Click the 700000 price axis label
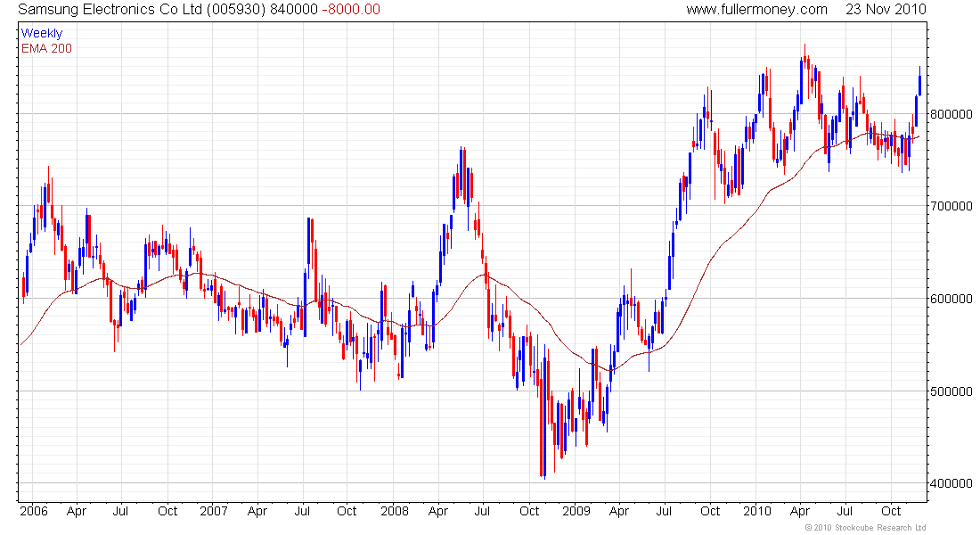This screenshot has width=980, height=535. coord(951,206)
